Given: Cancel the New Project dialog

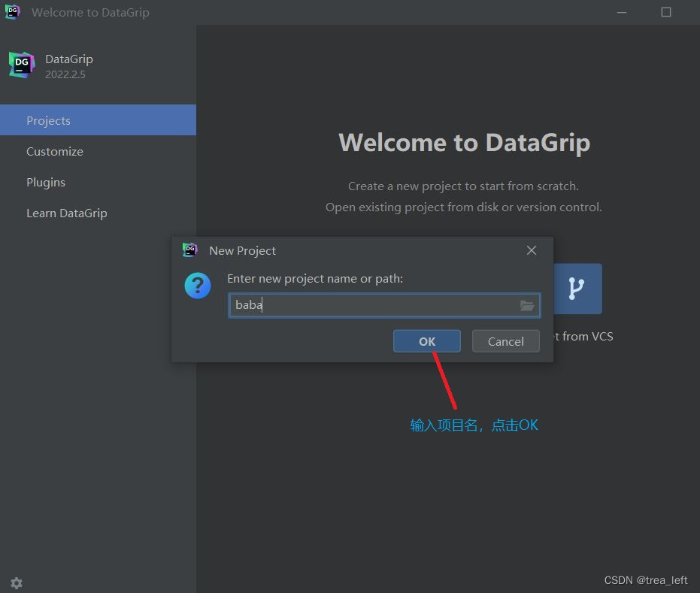Looking at the screenshot, I should point(505,341).
